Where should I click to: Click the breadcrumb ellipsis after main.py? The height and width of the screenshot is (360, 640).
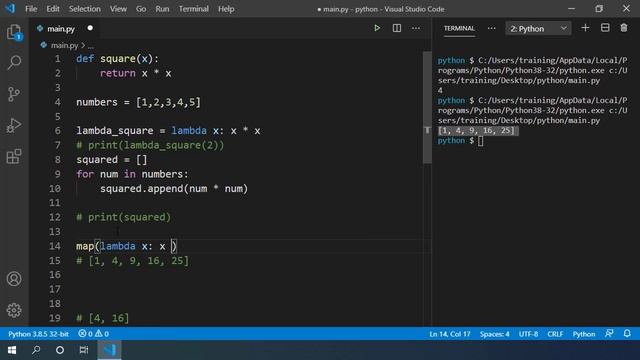tap(91, 45)
